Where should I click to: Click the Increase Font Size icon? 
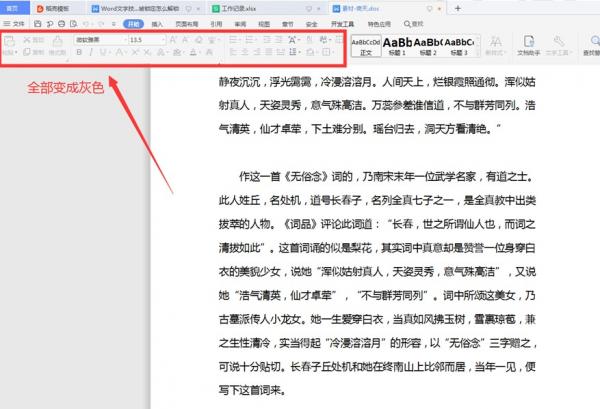173,40
